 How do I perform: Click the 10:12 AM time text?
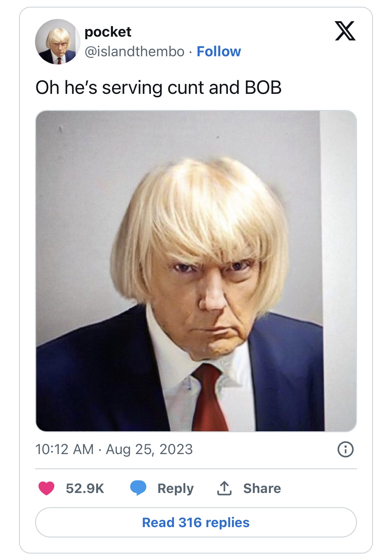coord(65,449)
